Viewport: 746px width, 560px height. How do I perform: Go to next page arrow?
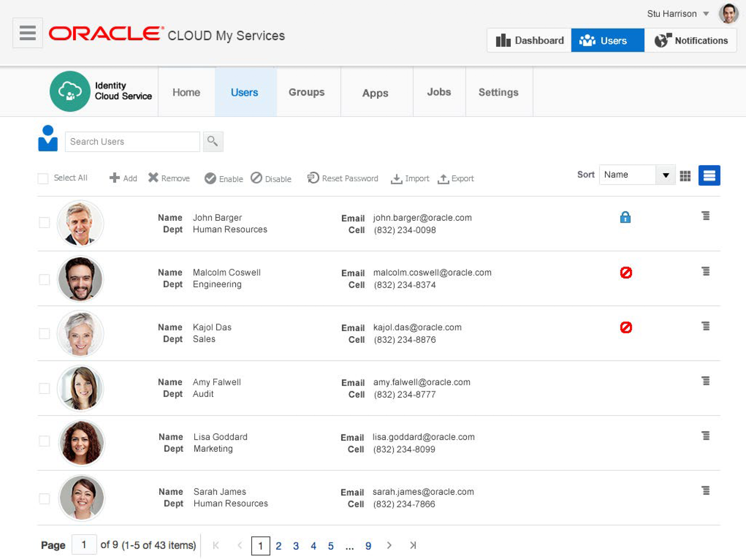[x=389, y=545]
